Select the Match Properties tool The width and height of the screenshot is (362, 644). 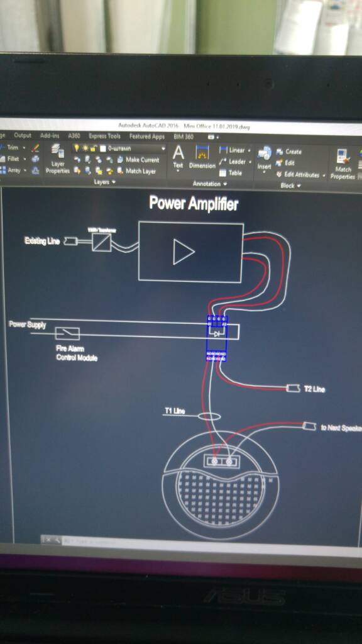tap(343, 164)
